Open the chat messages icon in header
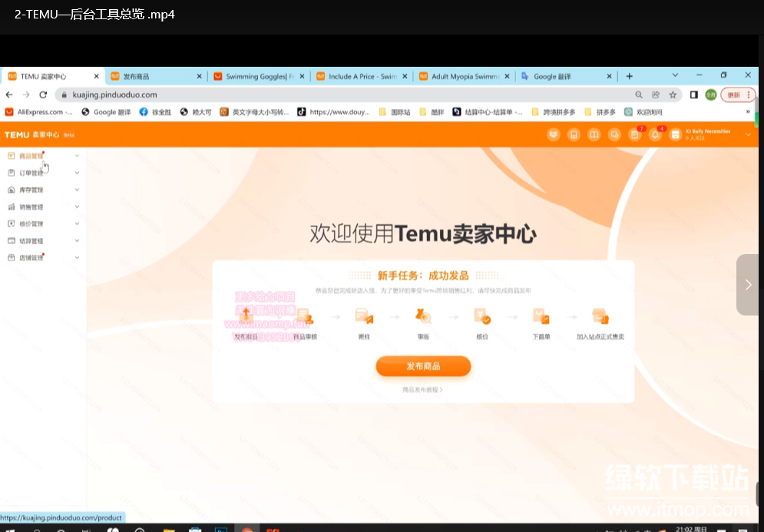 [614, 134]
